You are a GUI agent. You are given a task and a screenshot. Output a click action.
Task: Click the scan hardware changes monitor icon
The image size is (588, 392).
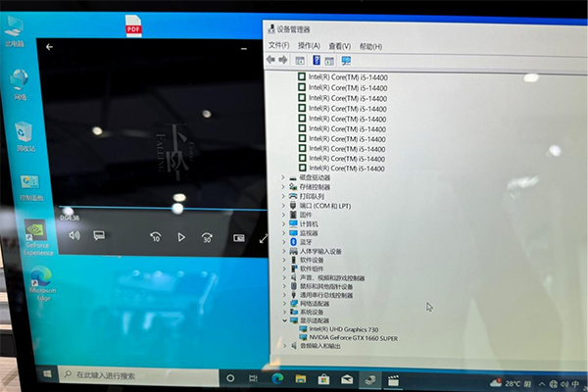pyautogui.click(x=346, y=61)
